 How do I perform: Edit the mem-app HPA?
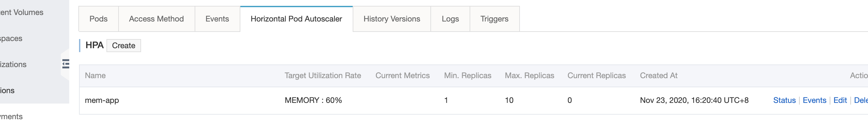[840, 100]
